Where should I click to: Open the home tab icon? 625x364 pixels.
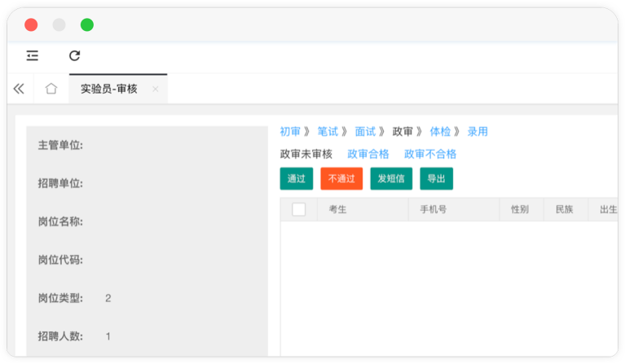coord(51,89)
